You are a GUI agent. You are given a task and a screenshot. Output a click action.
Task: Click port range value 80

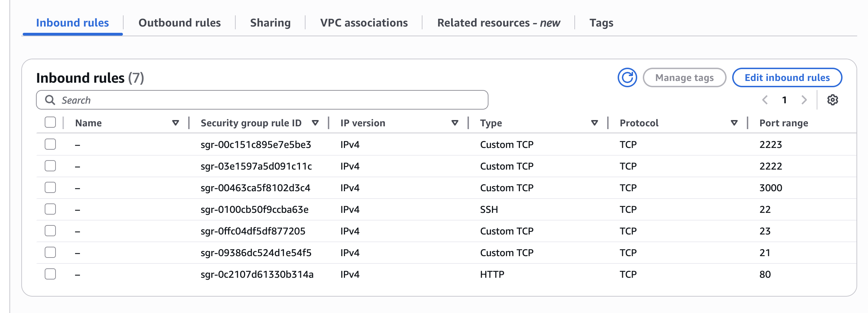click(x=765, y=274)
